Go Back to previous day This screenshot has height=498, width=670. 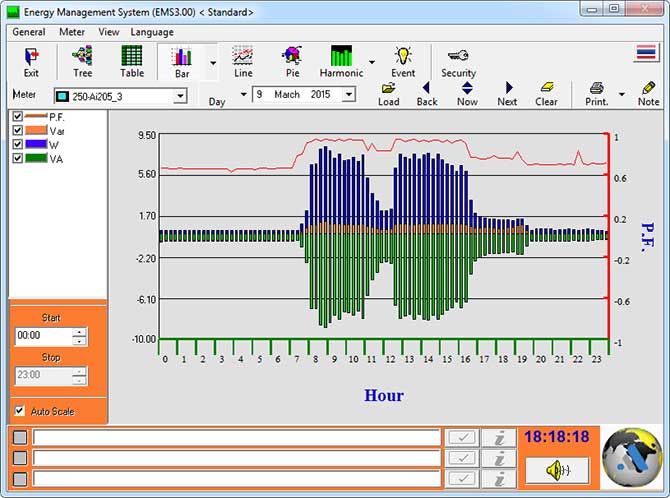click(x=426, y=94)
